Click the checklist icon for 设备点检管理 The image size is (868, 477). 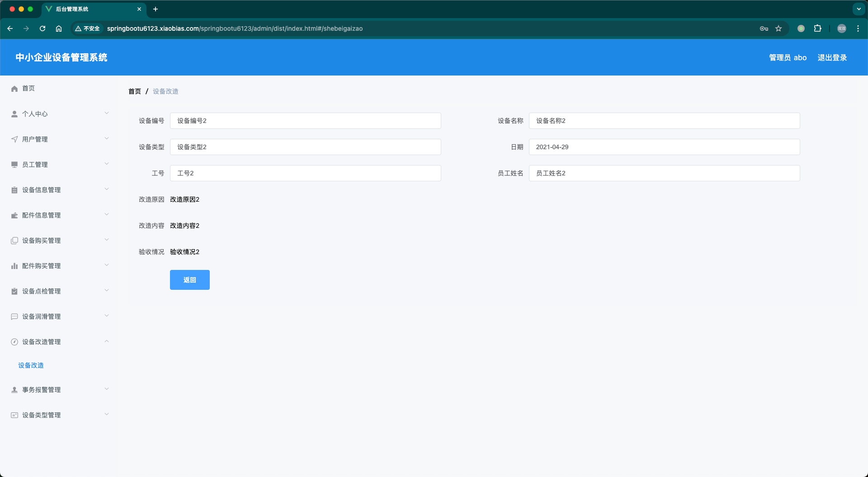14,291
